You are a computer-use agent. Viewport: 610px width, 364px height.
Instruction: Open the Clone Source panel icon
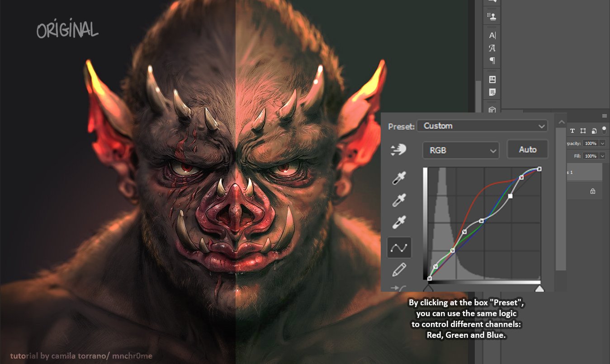[492, 17]
